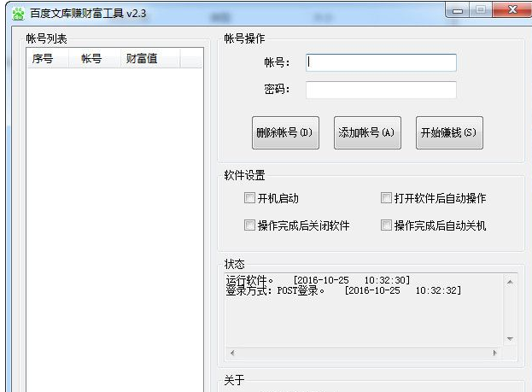Image resolution: width=532 pixels, height=392 pixels.
Task: Sort list by 序号 column header
Action: pyautogui.click(x=48, y=58)
